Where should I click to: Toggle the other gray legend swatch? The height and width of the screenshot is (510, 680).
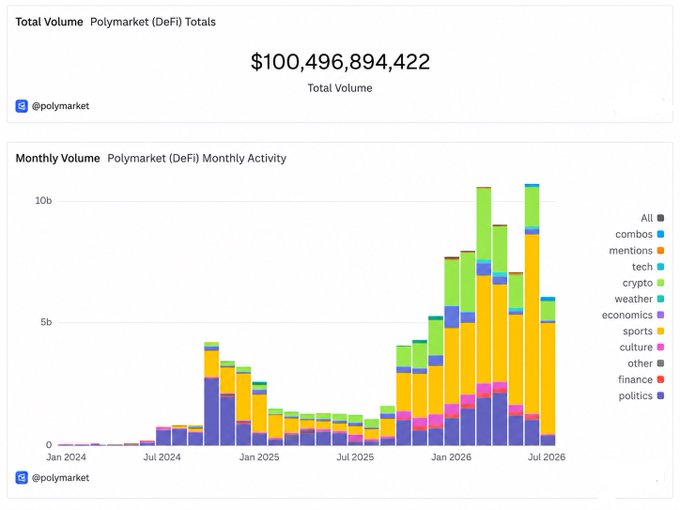[660, 363]
